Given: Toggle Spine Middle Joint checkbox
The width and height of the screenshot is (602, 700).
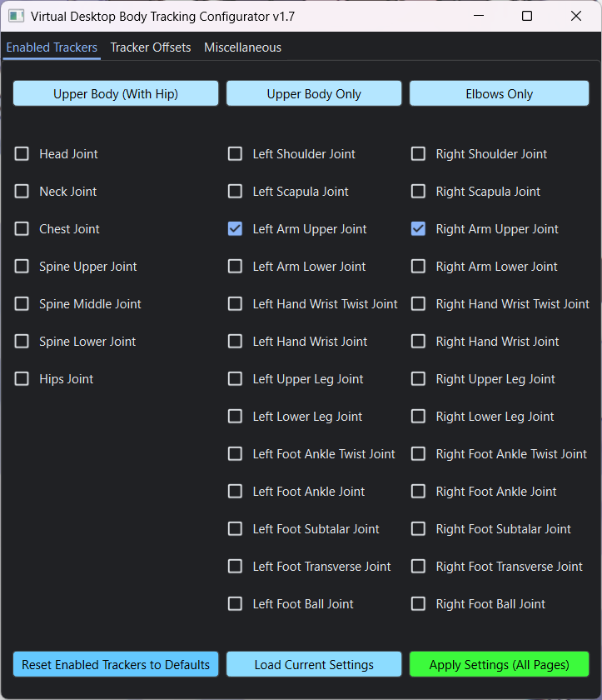Looking at the screenshot, I should [x=22, y=304].
